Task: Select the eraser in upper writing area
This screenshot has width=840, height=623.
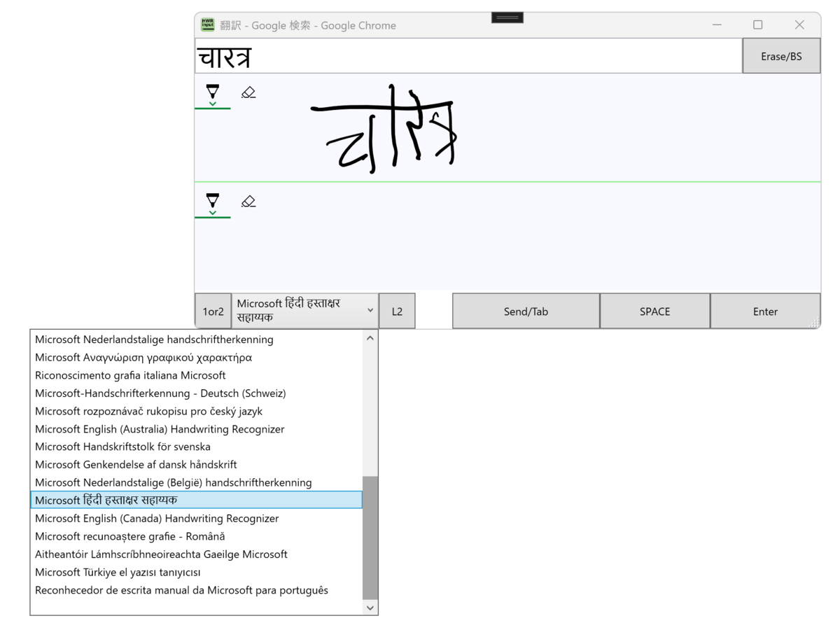Action: [x=248, y=92]
